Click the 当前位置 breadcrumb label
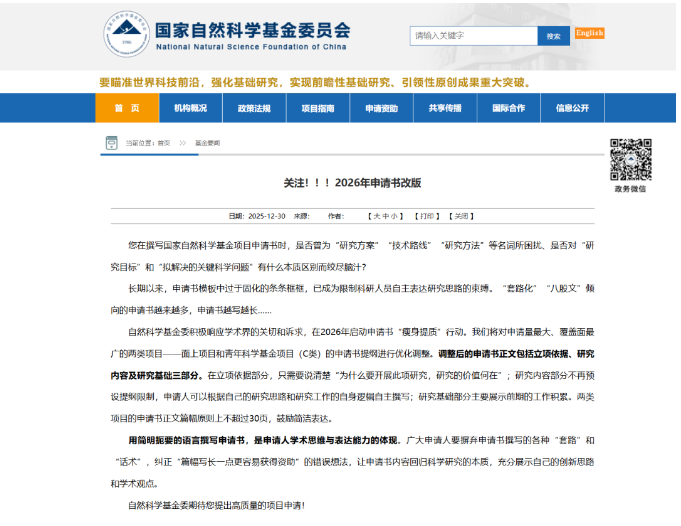Viewport: 681px width, 526px height. pyautogui.click(x=141, y=143)
